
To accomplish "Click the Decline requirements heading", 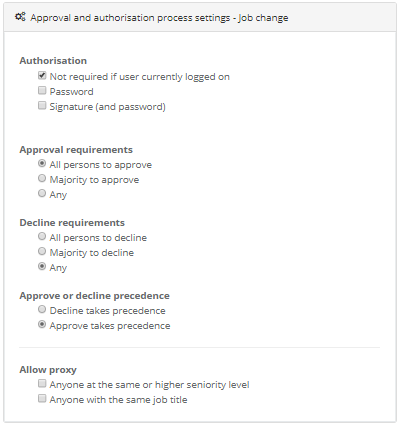I will point(72,223).
